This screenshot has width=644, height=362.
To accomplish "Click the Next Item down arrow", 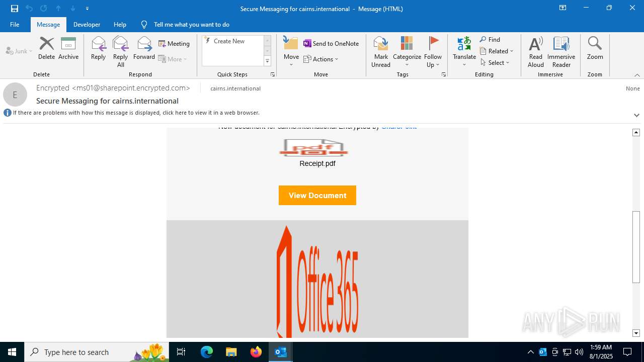I will [x=73, y=9].
